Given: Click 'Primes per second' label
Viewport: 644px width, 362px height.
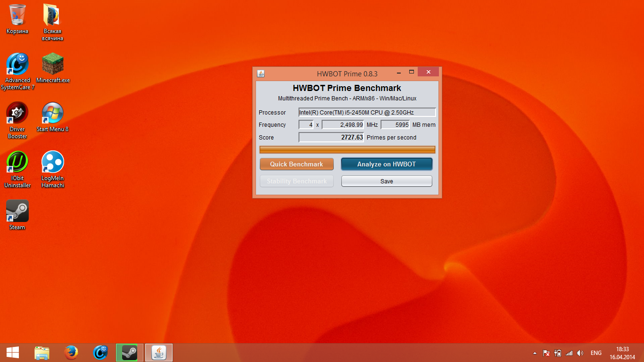Looking at the screenshot, I should (x=392, y=137).
